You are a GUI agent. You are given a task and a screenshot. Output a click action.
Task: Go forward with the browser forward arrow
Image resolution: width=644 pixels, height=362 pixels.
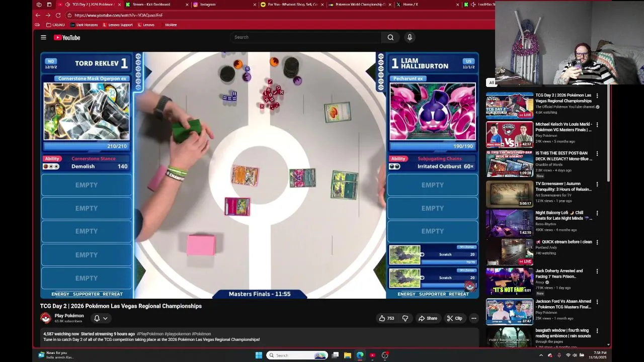48,15
